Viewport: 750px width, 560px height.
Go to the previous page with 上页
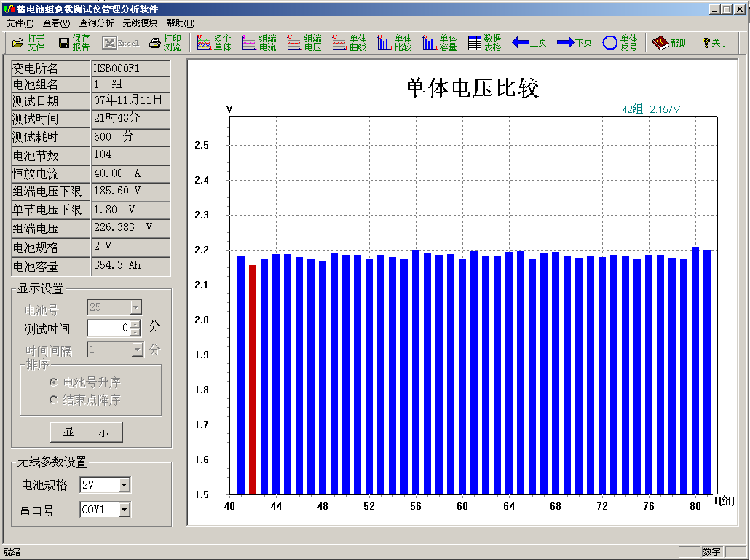pos(529,43)
